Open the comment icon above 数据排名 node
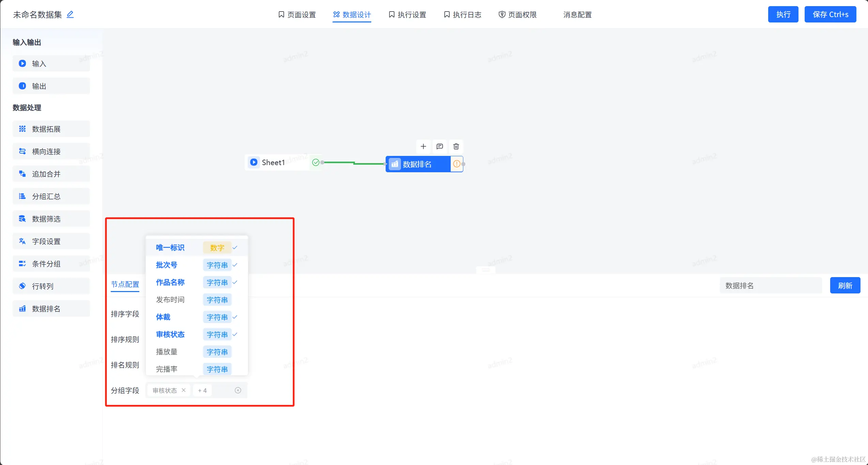The image size is (868, 465). [439, 146]
